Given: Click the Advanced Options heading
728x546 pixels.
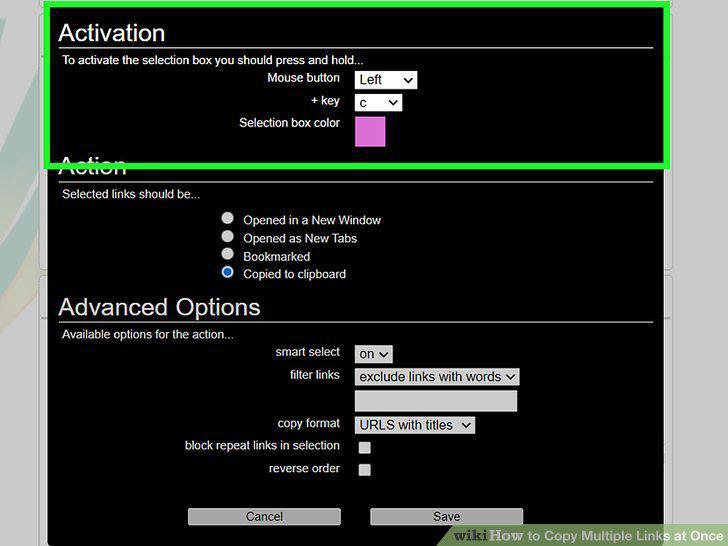Looking at the screenshot, I should tap(159, 307).
